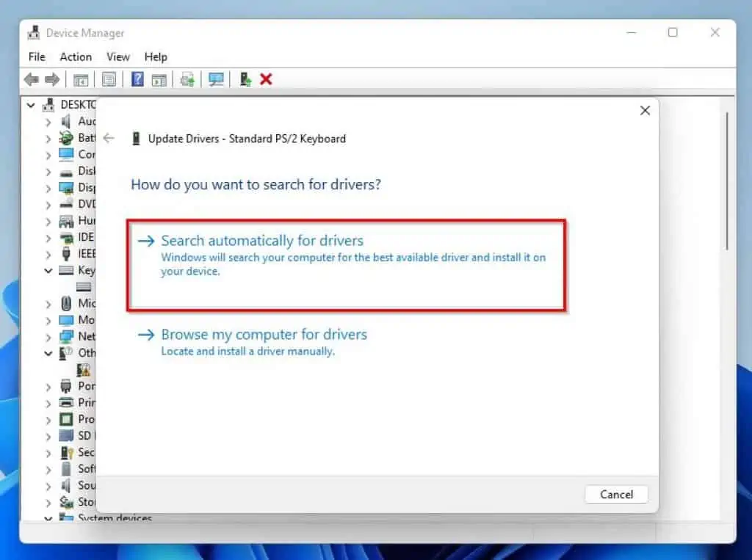Expand the 'Sec' node chevron
752x560 pixels.
click(x=48, y=453)
